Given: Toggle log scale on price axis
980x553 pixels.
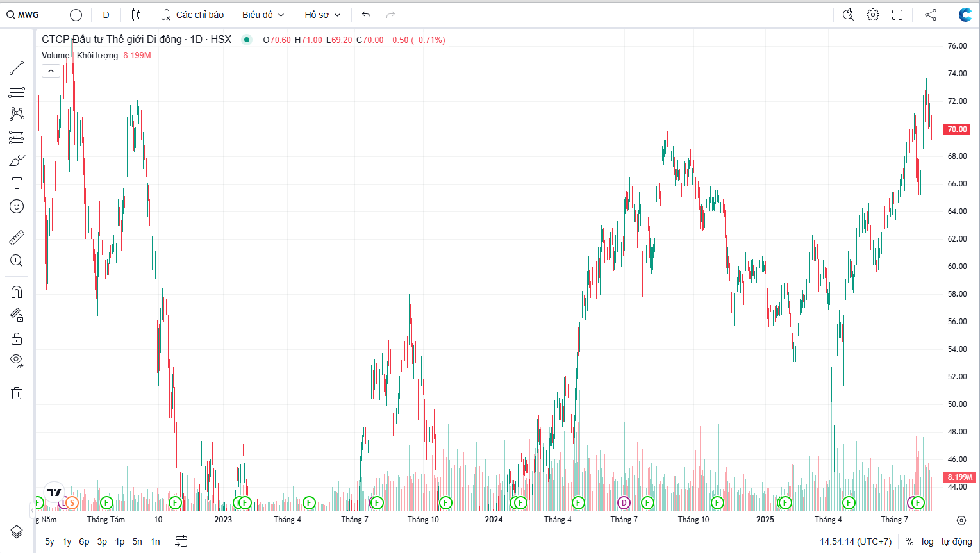Looking at the screenshot, I should pos(927,541).
